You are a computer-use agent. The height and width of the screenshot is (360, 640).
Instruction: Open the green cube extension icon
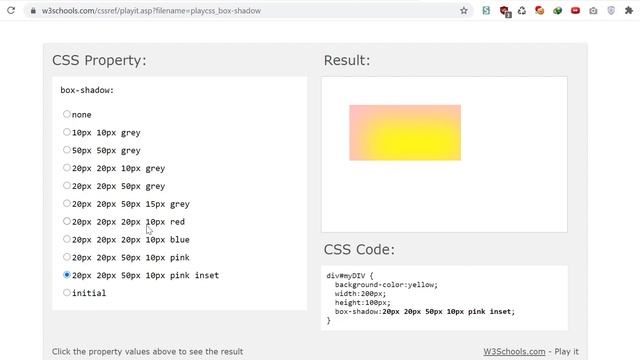point(558,11)
